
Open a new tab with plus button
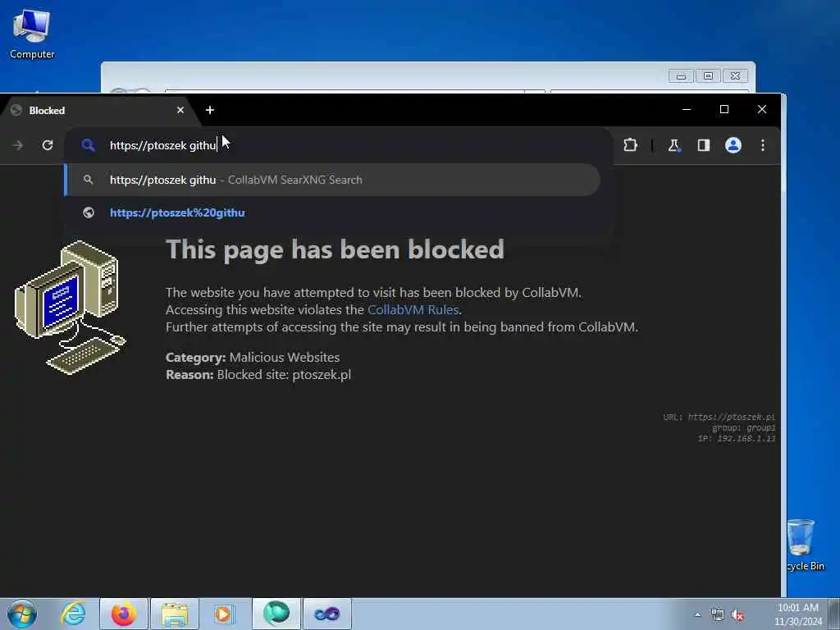(x=210, y=110)
